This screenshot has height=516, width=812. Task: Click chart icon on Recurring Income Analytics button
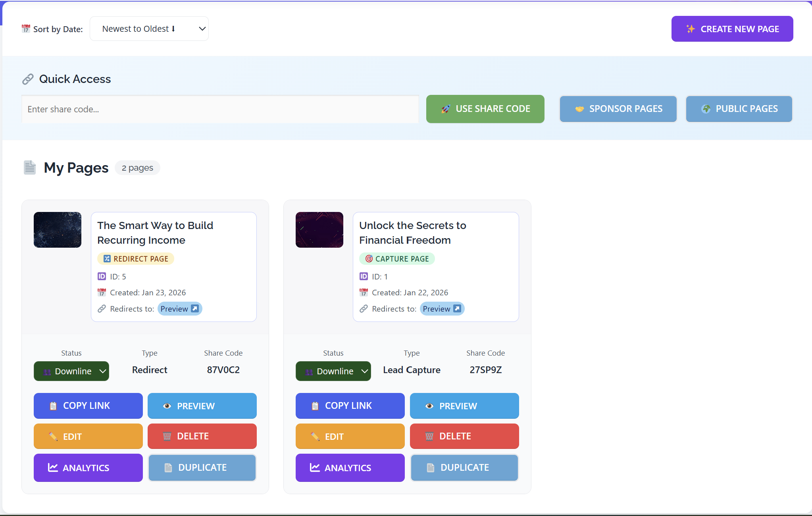click(x=53, y=468)
